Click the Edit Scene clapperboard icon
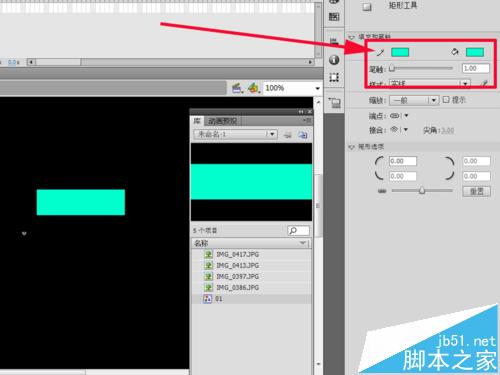This screenshot has width=500, height=375. (x=237, y=88)
